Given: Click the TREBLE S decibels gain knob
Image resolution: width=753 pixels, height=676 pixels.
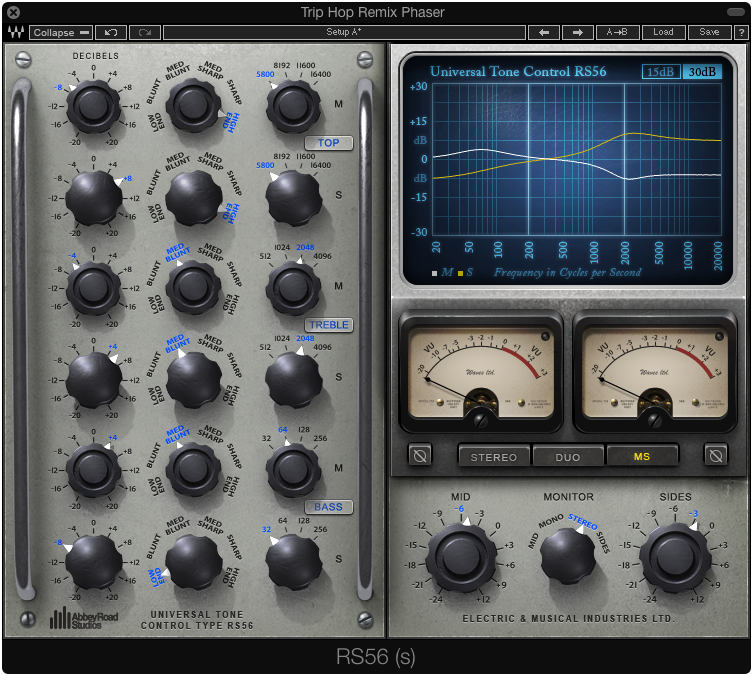Looking at the screenshot, I should coord(93,380).
